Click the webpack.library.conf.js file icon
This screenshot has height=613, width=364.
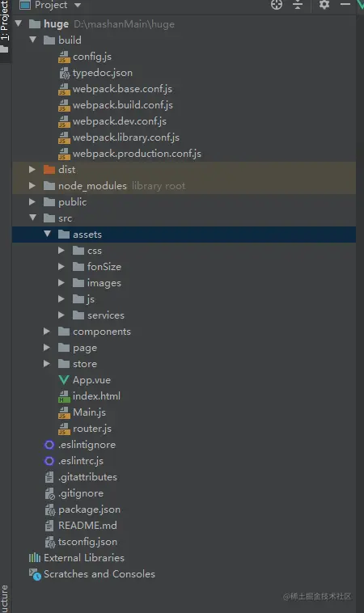64,137
